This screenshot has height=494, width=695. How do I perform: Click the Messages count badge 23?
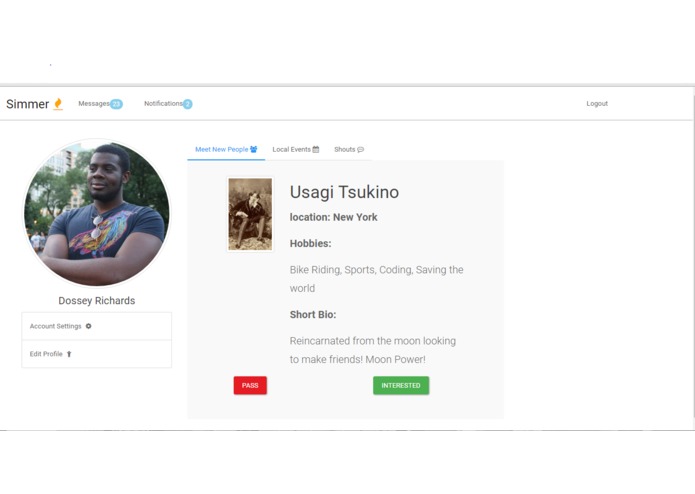[x=116, y=104]
